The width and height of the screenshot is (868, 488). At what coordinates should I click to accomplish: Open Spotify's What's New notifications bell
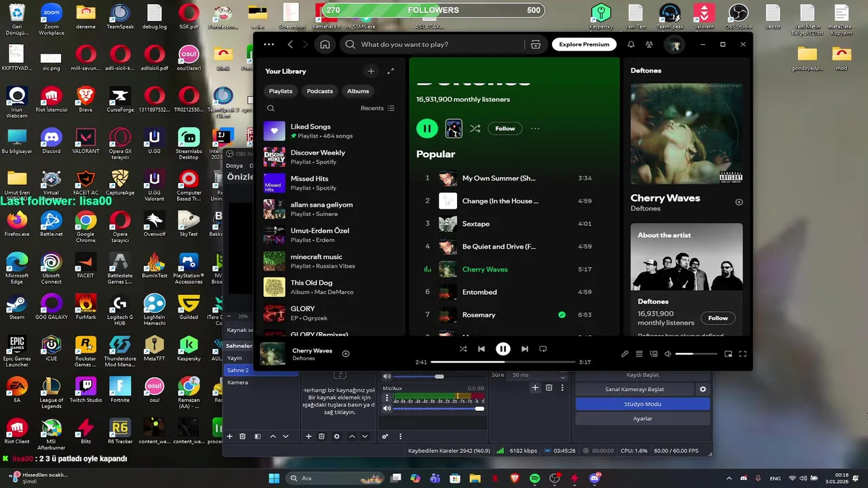point(631,44)
